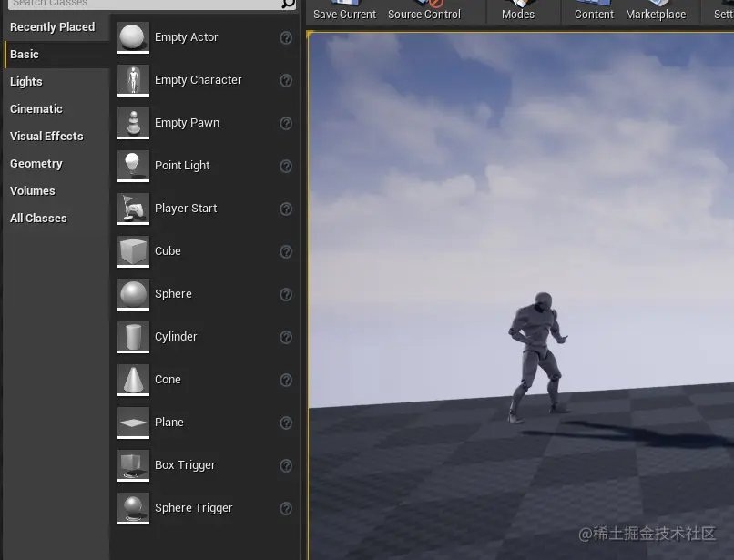Click Player Start label text
This screenshot has width=734, height=560.
[x=186, y=209]
